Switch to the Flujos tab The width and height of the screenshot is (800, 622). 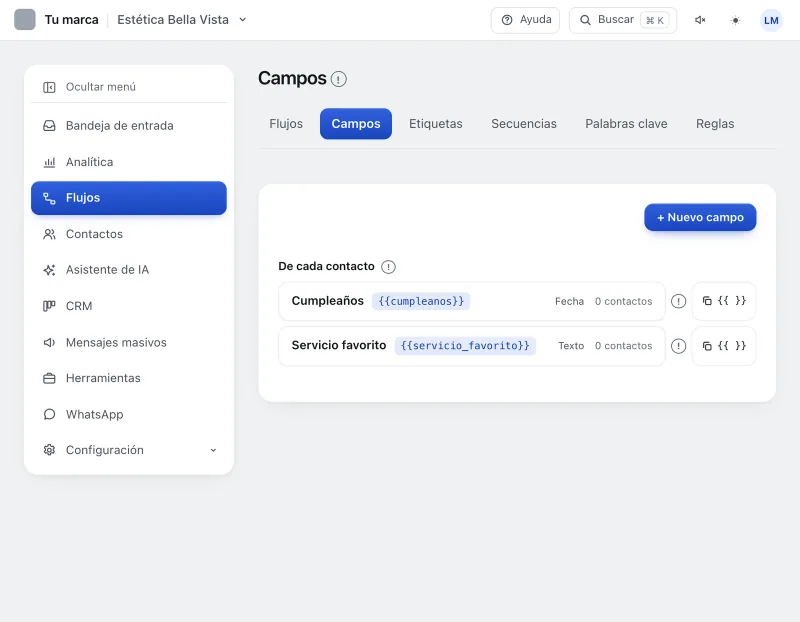286,124
